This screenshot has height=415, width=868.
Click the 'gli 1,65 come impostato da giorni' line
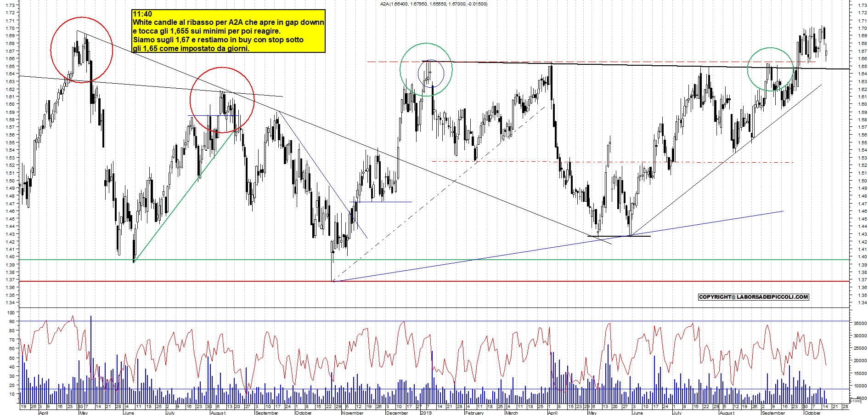click(191, 48)
